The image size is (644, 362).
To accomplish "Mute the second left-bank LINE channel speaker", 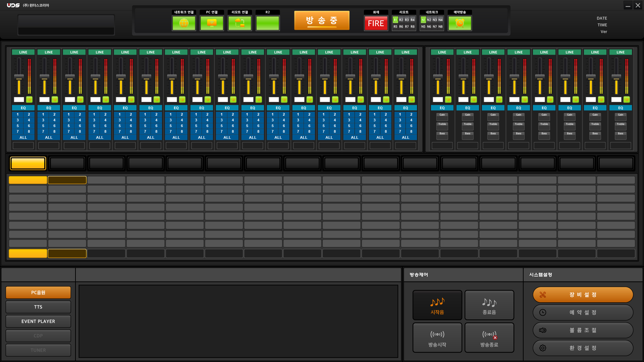I will (x=55, y=100).
